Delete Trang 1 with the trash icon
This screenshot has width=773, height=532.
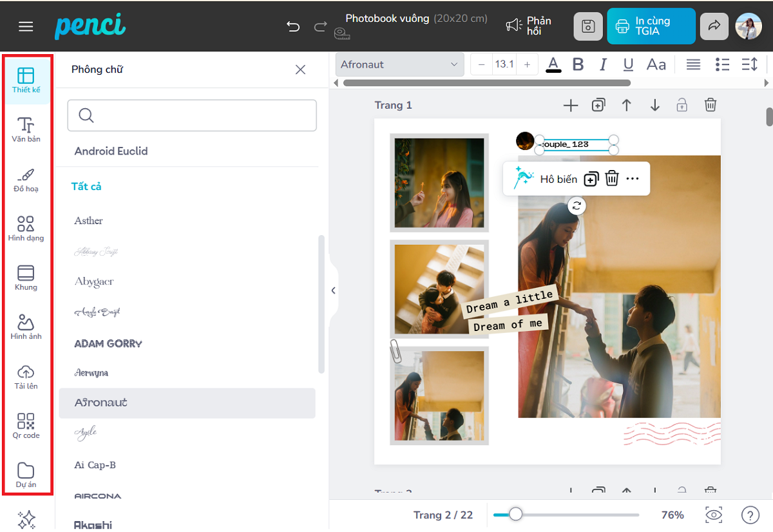pyautogui.click(x=710, y=105)
